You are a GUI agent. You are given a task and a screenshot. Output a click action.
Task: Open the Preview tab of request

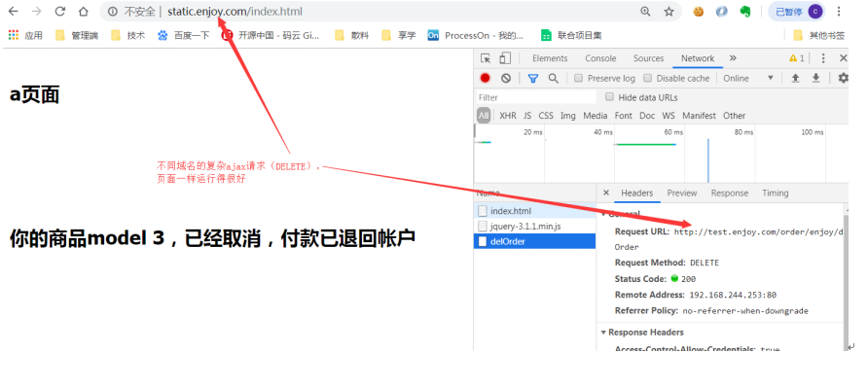coord(682,193)
